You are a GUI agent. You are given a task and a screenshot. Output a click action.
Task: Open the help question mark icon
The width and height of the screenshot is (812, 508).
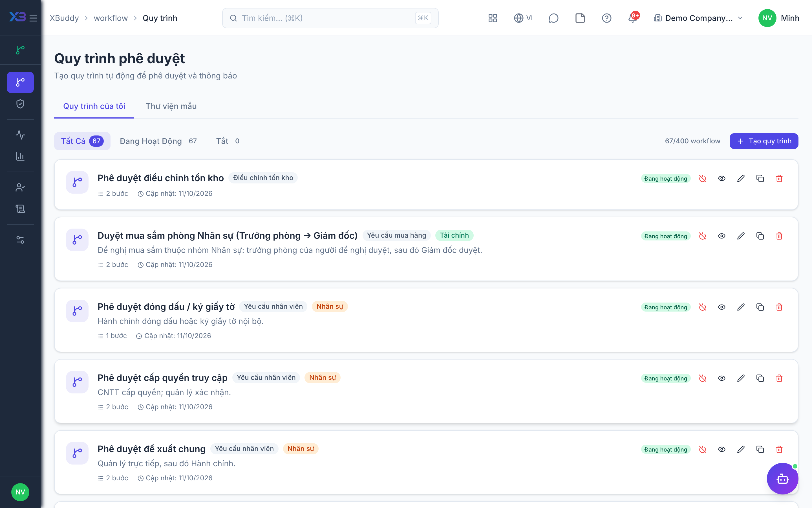[x=607, y=18]
